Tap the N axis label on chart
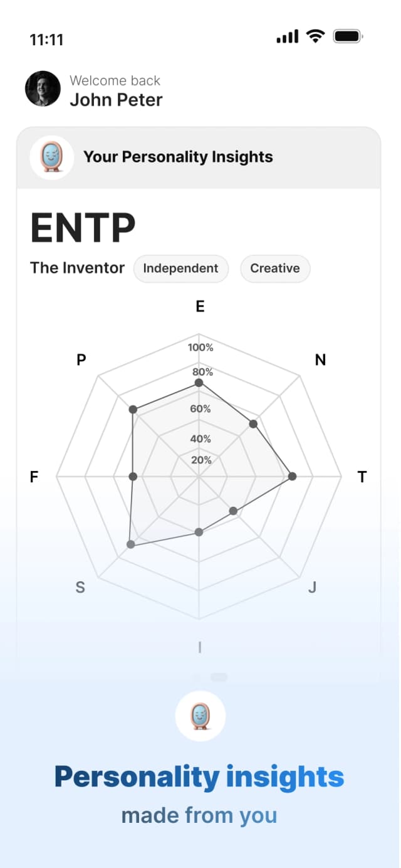 click(x=320, y=360)
